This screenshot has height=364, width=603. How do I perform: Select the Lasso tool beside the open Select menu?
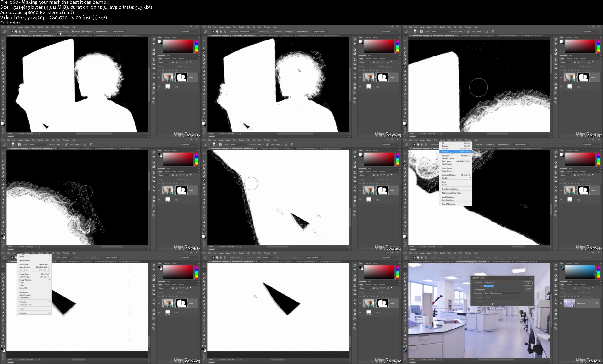coord(405,161)
